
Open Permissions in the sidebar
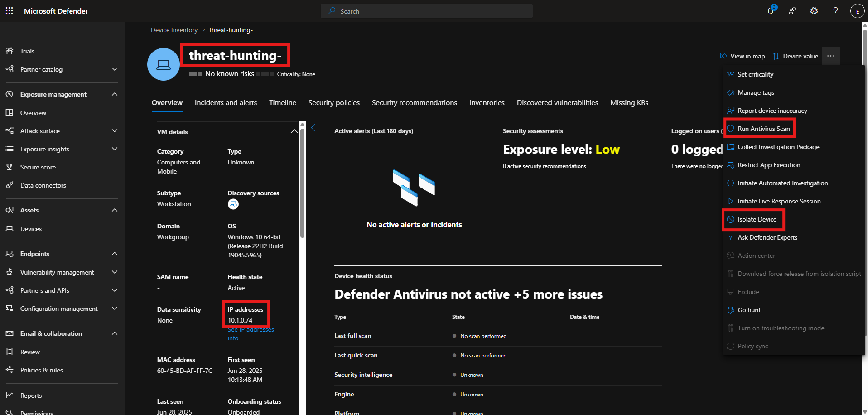[37, 412]
